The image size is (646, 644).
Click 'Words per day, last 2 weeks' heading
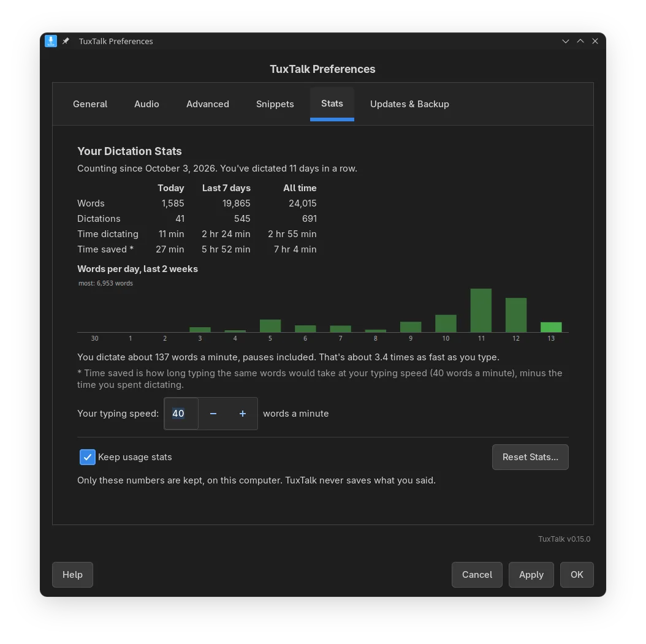pos(138,269)
